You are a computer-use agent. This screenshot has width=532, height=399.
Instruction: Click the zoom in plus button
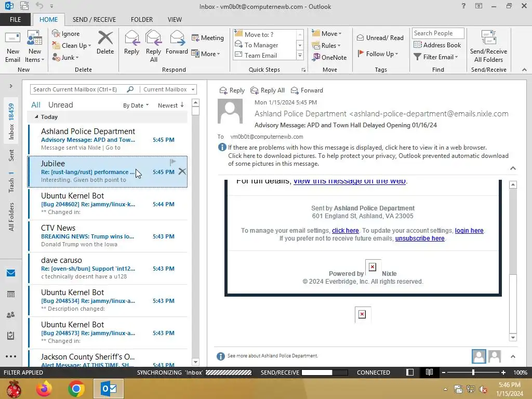coord(503,373)
